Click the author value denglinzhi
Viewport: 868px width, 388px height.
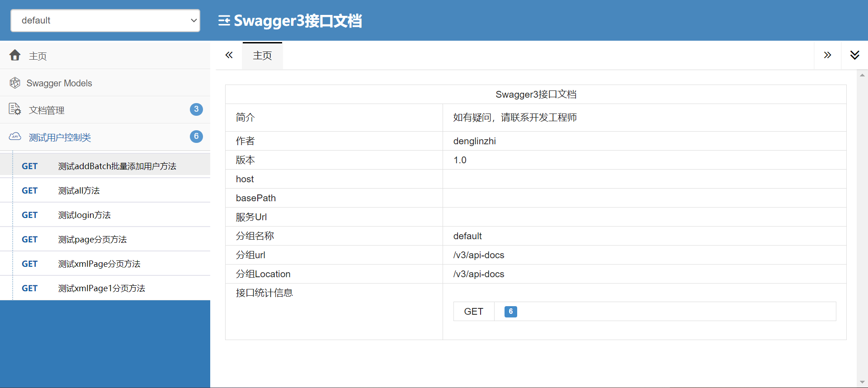[474, 141]
